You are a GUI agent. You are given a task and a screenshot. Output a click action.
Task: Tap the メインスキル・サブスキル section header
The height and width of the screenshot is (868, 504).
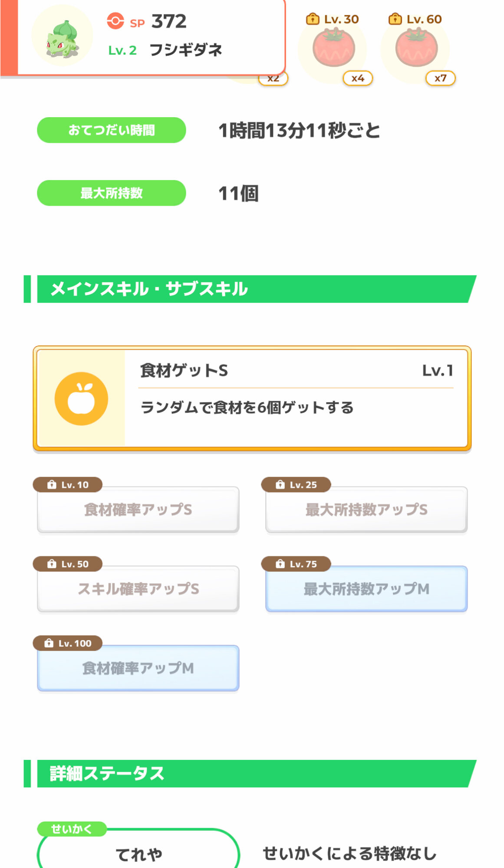pos(252,289)
